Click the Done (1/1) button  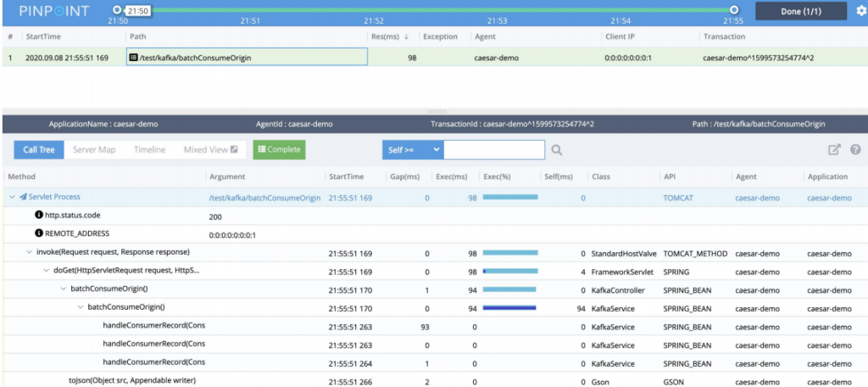click(x=800, y=11)
